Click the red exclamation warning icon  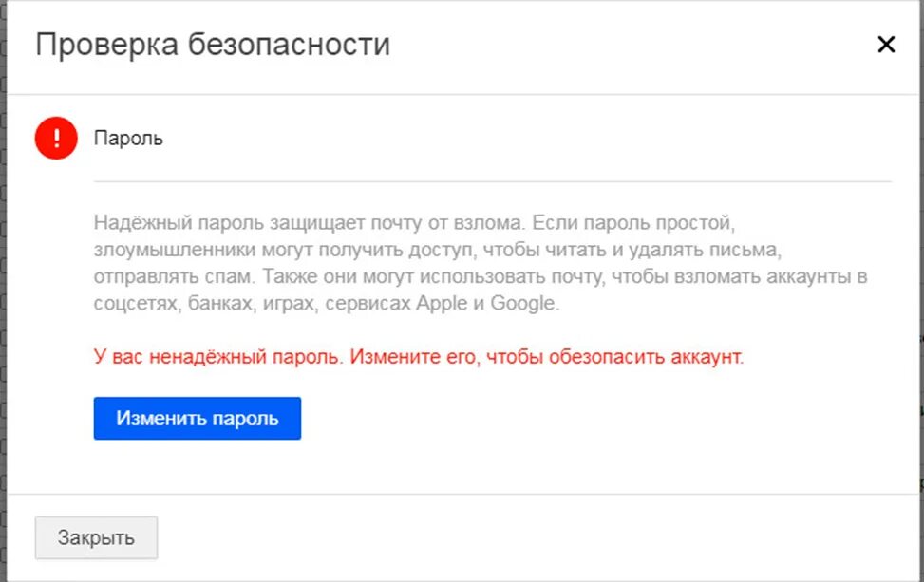(56, 139)
